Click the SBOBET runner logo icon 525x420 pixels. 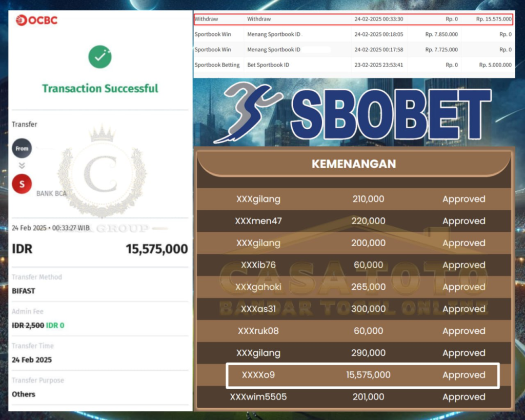[x=248, y=113]
